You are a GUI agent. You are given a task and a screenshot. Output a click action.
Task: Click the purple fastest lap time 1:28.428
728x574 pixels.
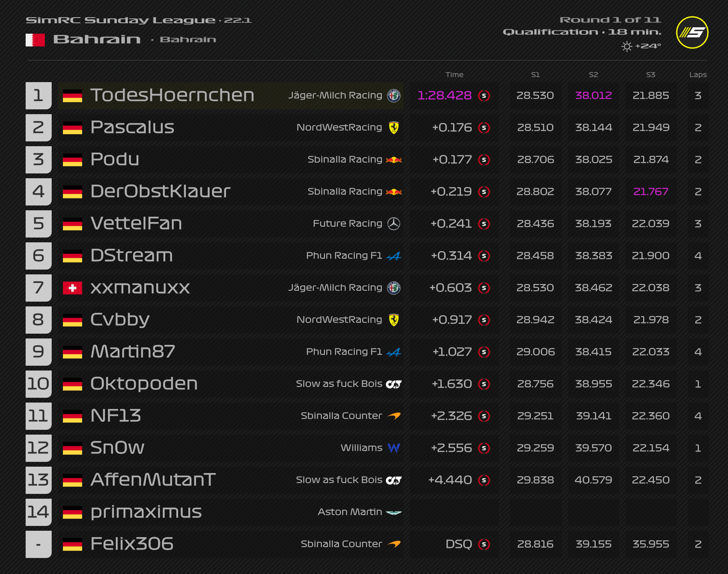(x=444, y=96)
